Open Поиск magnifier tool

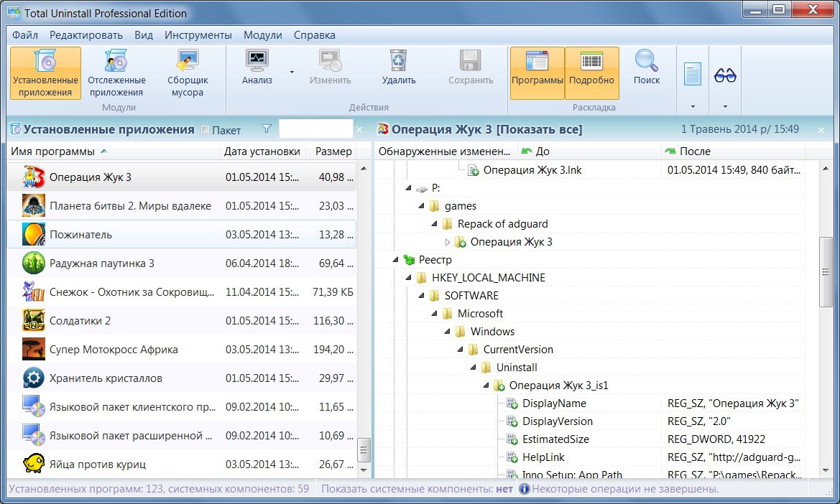tap(647, 67)
